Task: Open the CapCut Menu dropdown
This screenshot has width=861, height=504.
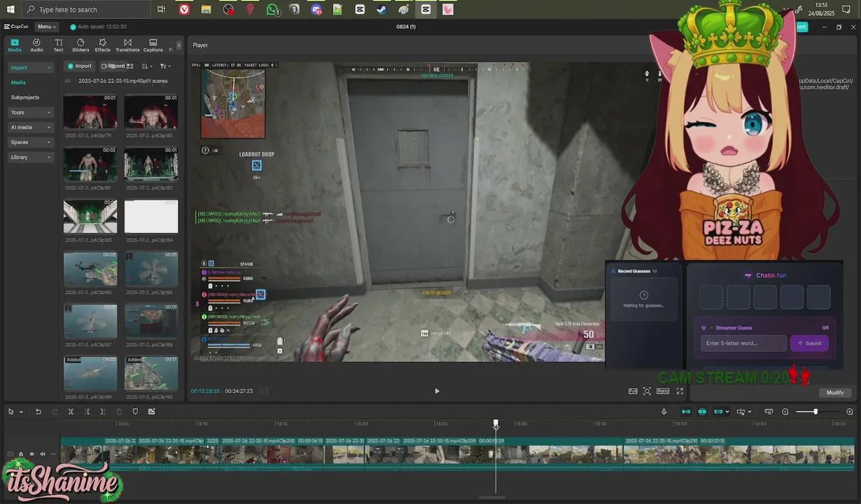Action: click(x=46, y=27)
